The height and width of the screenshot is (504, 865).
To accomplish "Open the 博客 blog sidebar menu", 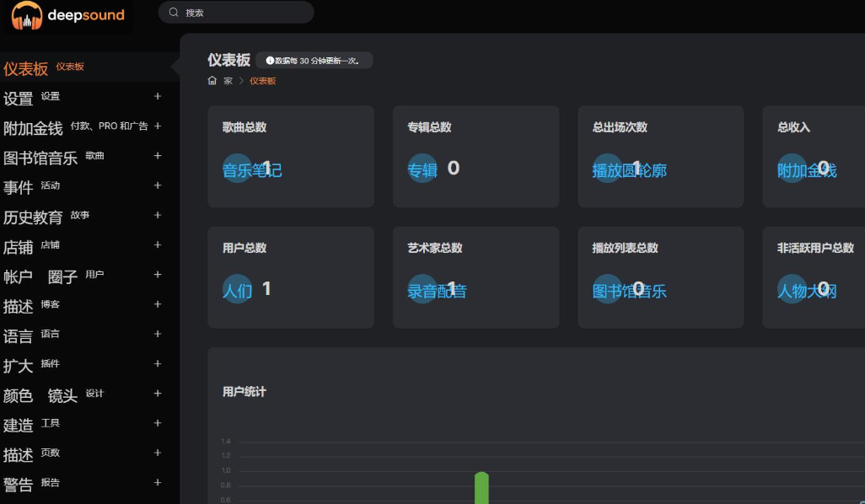I will 89,305.
